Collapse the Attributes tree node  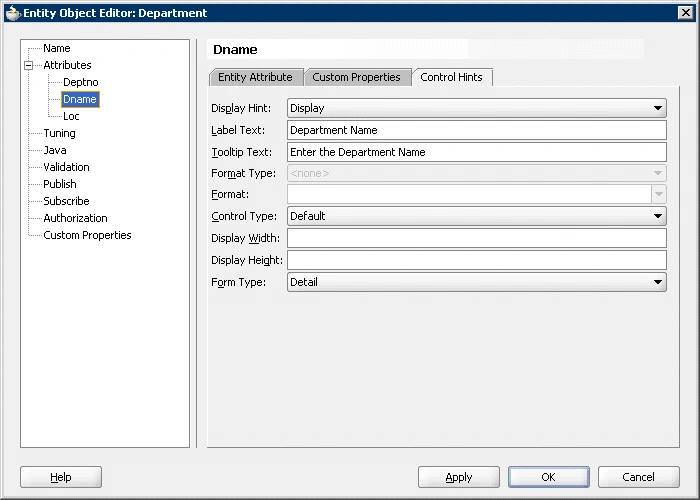[29, 66]
